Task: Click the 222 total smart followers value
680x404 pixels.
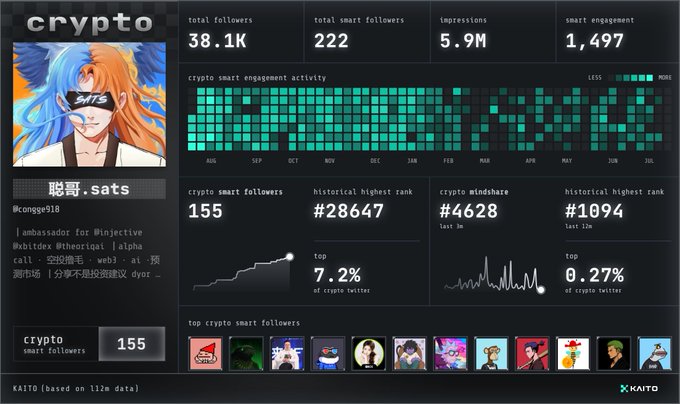Action: [x=331, y=41]
